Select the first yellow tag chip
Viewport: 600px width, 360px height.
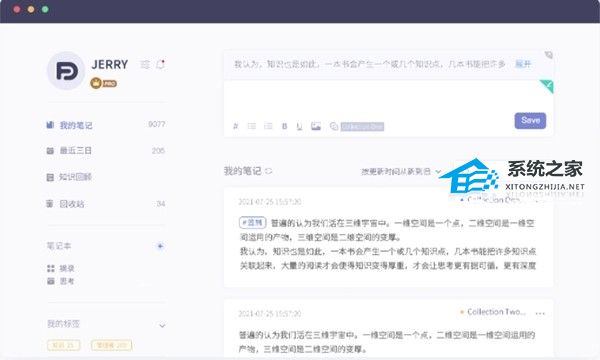tap(64, 345)
